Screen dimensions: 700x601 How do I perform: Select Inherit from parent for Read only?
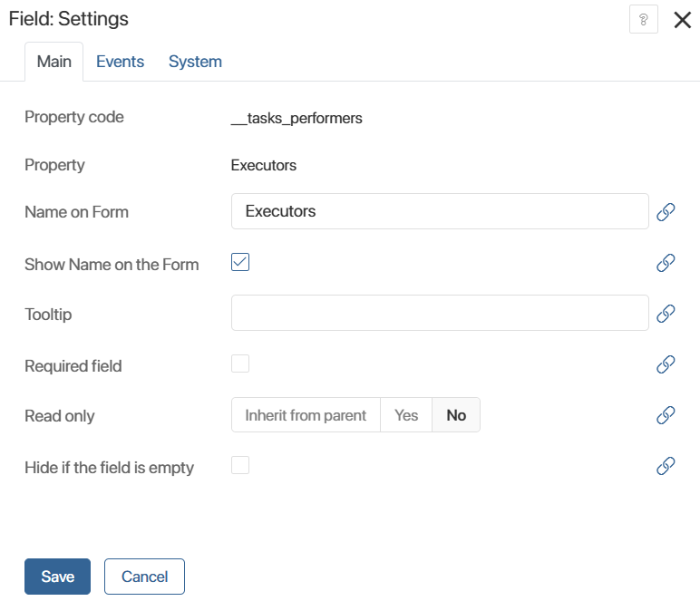coord(306,415)
